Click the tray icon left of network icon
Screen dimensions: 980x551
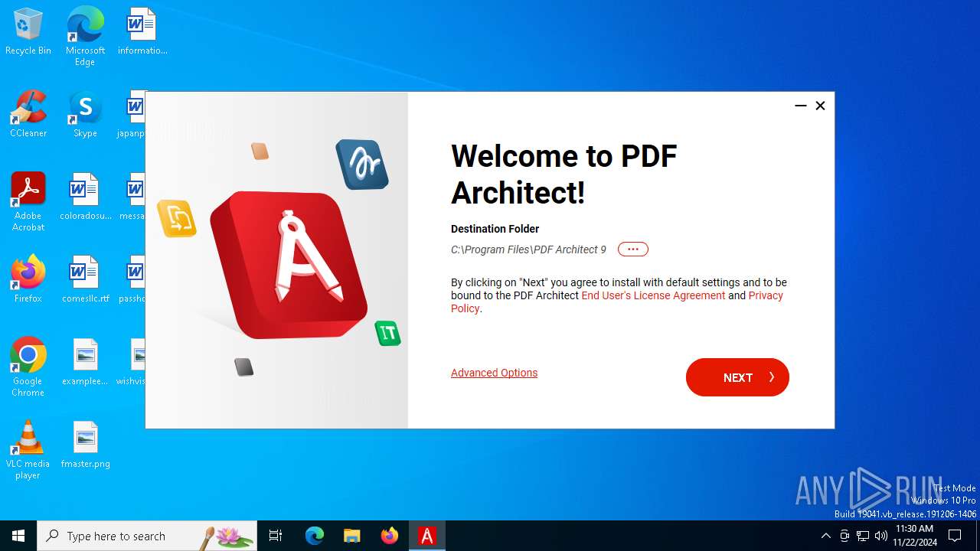point(844,536)
